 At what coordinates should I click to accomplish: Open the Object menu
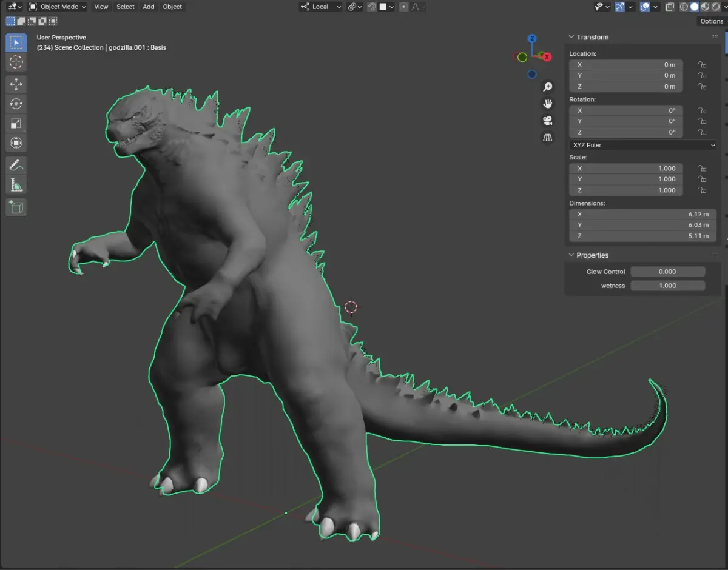pos(172,7)
